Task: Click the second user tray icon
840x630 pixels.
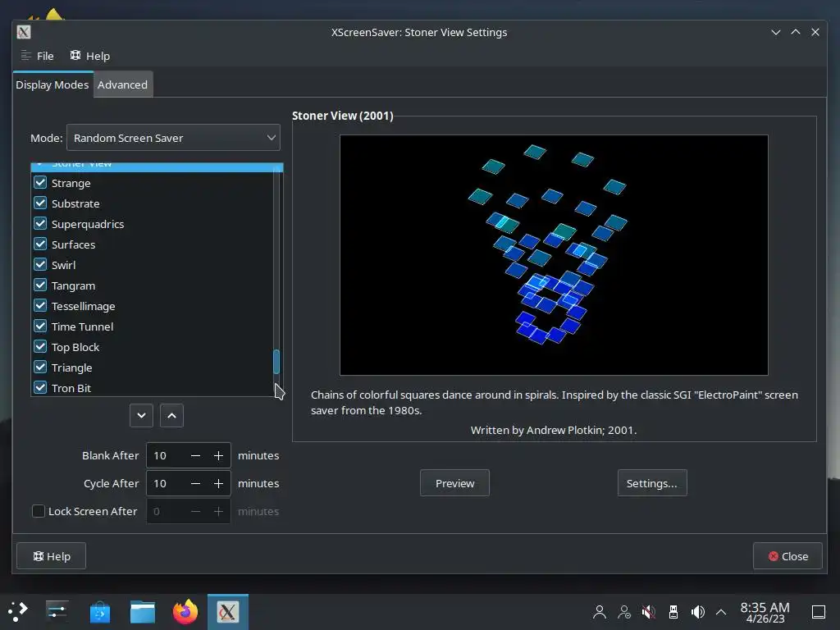Action: click(624, 611)
